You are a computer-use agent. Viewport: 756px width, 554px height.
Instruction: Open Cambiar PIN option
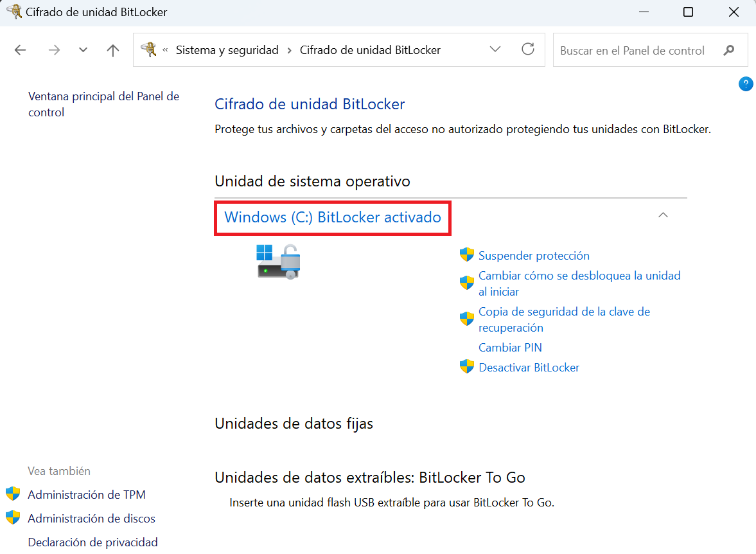(510, 348)
